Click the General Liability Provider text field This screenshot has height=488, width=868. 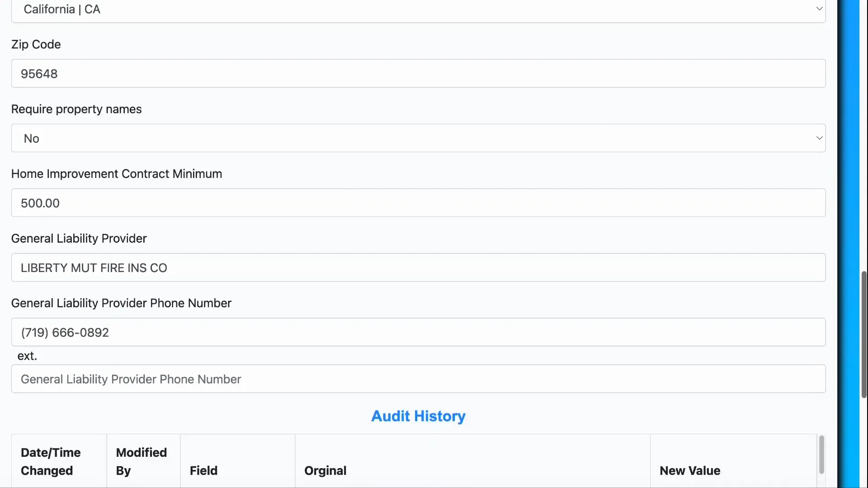click(x=418, y=267)
